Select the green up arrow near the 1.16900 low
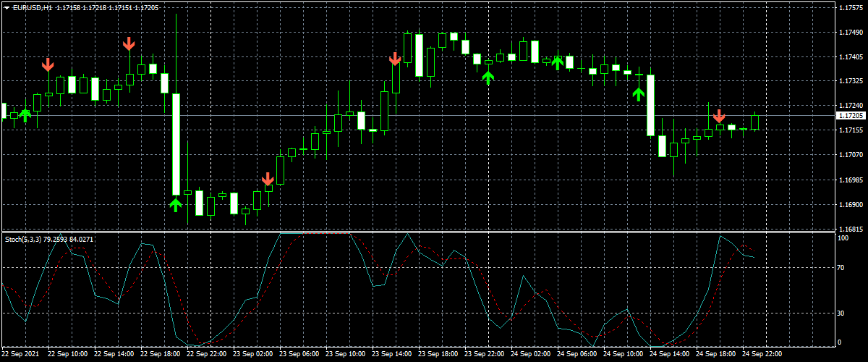Image resolution: width=868 pixels, height=362 pixels. (175, 205)
